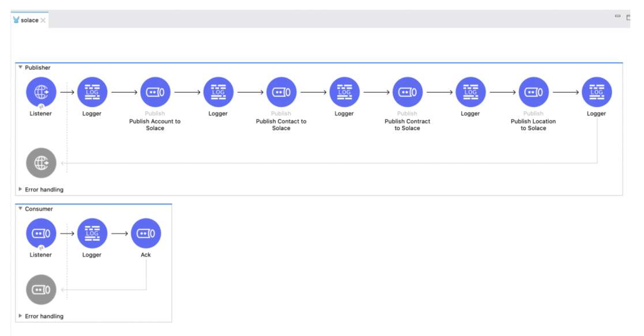The height and width of the screenshot is (336, 644).
Task: Click the Logger in the Consumer flow
Action: click(92, 233)
